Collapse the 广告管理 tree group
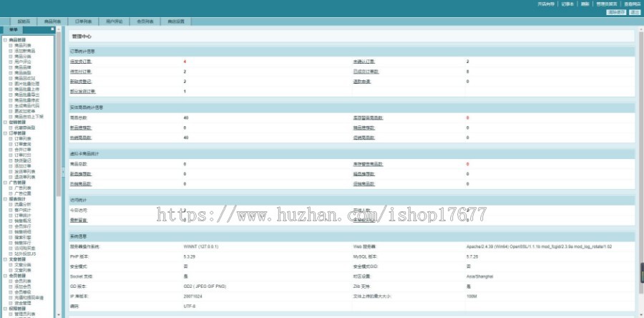Image resolution: width=644 pixels, height=318 pixels. 5,183
